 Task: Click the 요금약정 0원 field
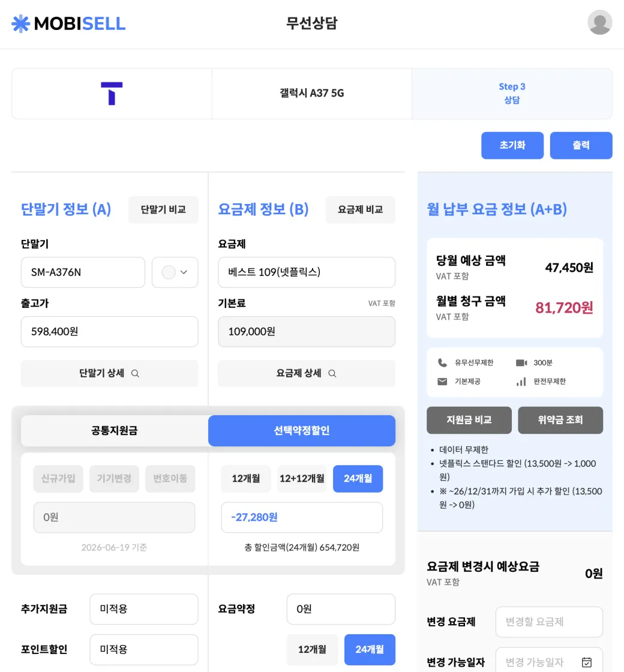[341, 608]
